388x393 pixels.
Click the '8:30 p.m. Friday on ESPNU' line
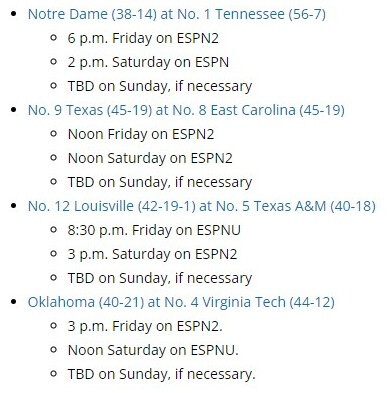[x=154, y=230]
